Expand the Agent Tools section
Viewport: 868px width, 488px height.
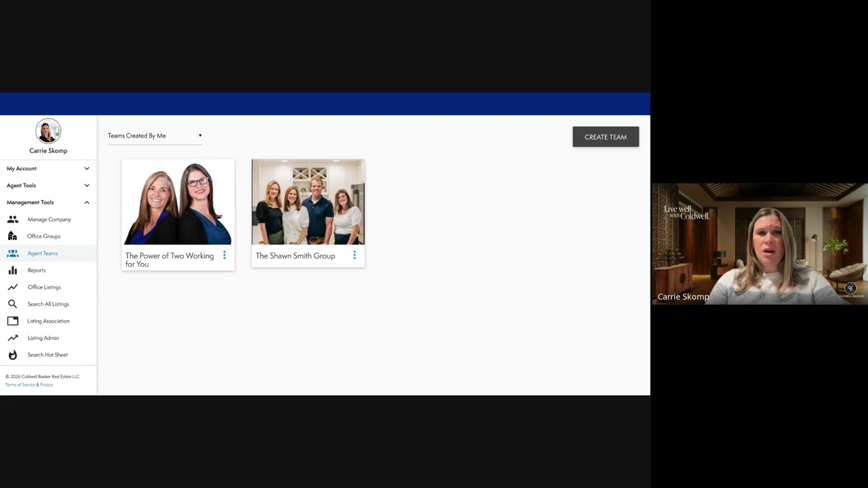[48, 186]
